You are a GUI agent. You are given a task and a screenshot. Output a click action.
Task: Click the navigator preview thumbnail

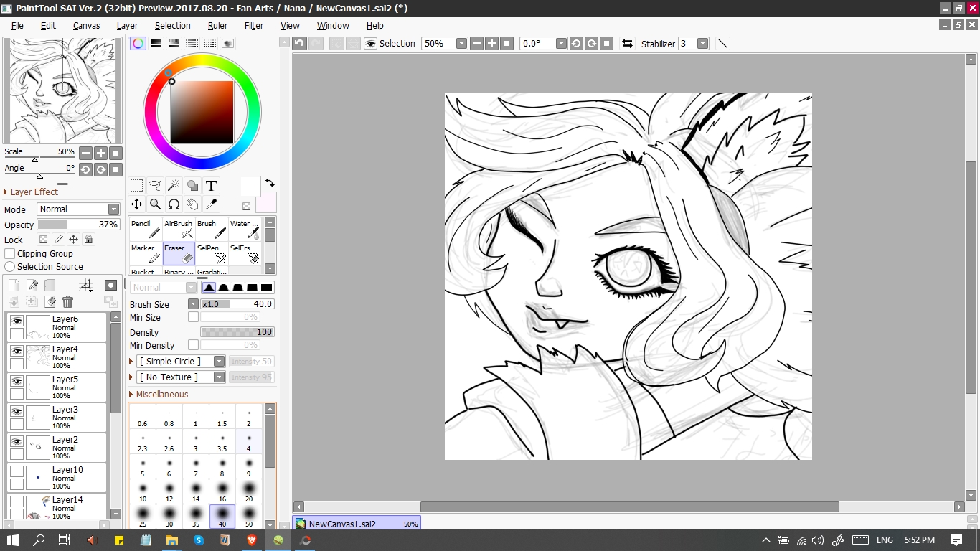[62, 90]
